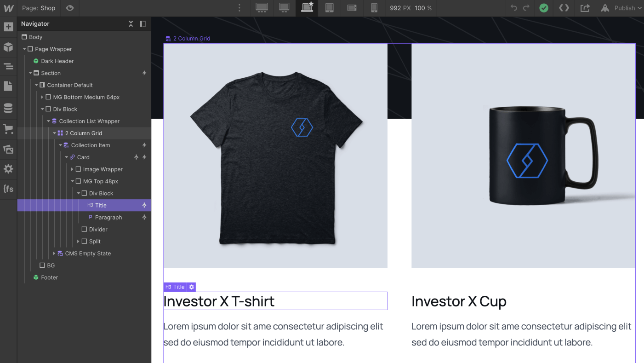Open the code export view
The image size is (644, 363).
tap(564, 8)
